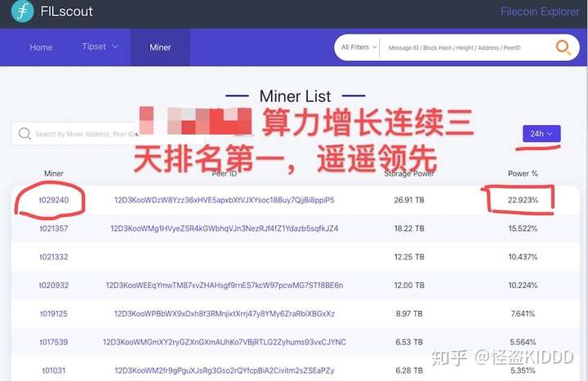Click the Storage Power column header
Viewport: 588px width, 381px height.
point(409,174)
